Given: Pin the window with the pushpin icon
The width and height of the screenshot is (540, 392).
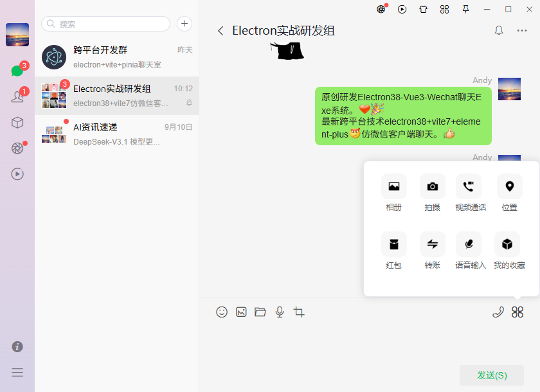Looking at the screenshot, I should 465,9.
